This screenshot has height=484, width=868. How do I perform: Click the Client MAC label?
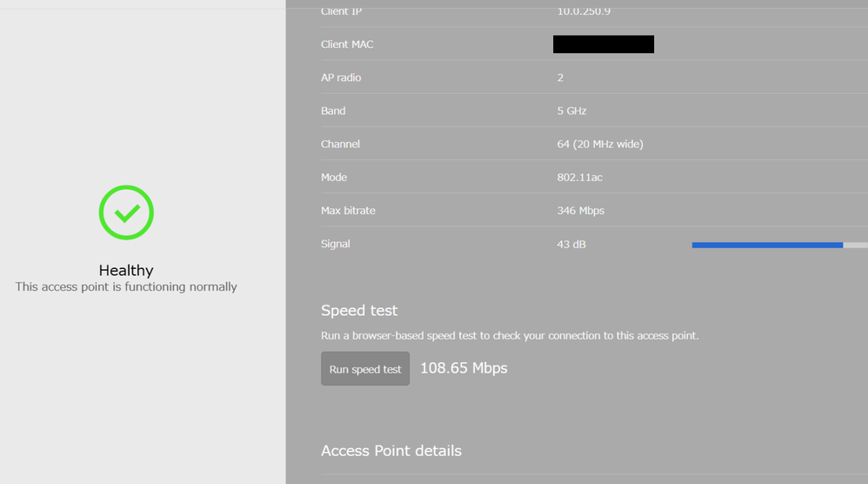click(x=347, y=44)
